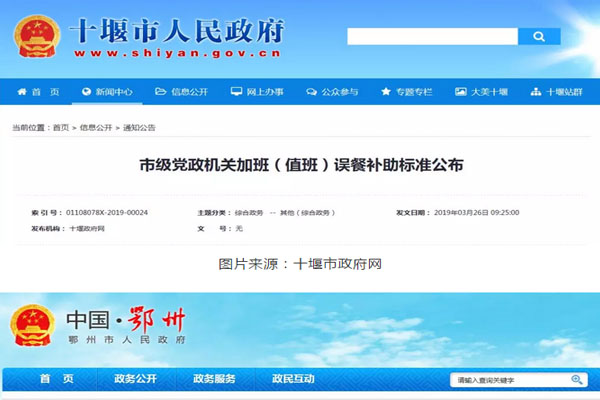Image resolution: width=600 pixels, height=400 pixels.
Task: Click the 中国·鄂州 site title
Action: point(126,320)
